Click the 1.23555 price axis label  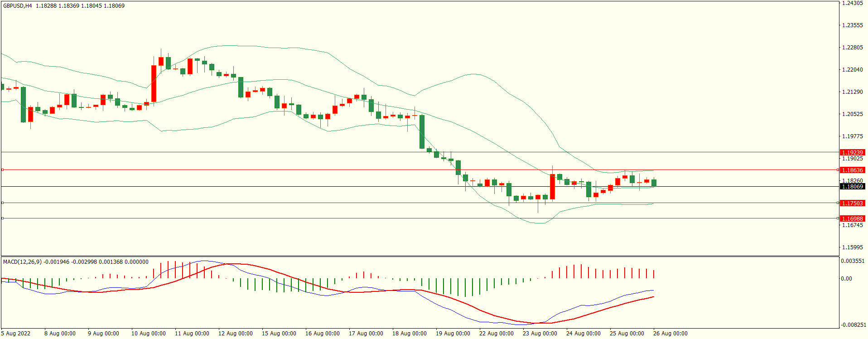(x=852, y=25)
